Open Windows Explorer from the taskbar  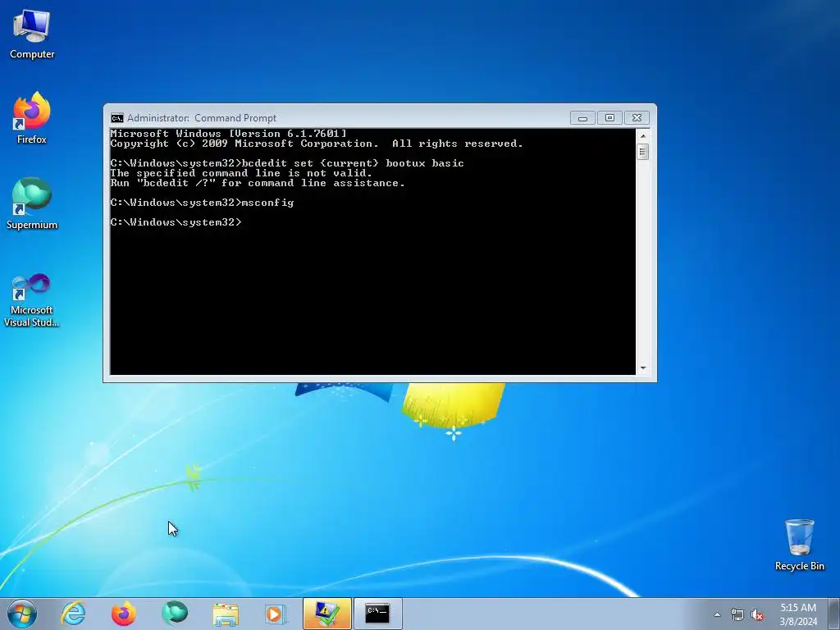click(x=226, y=614)
